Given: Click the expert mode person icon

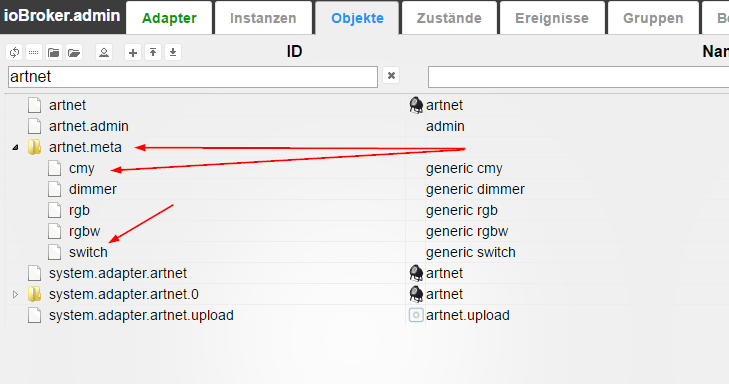Looking at the screenshot, I should [104, 53].
